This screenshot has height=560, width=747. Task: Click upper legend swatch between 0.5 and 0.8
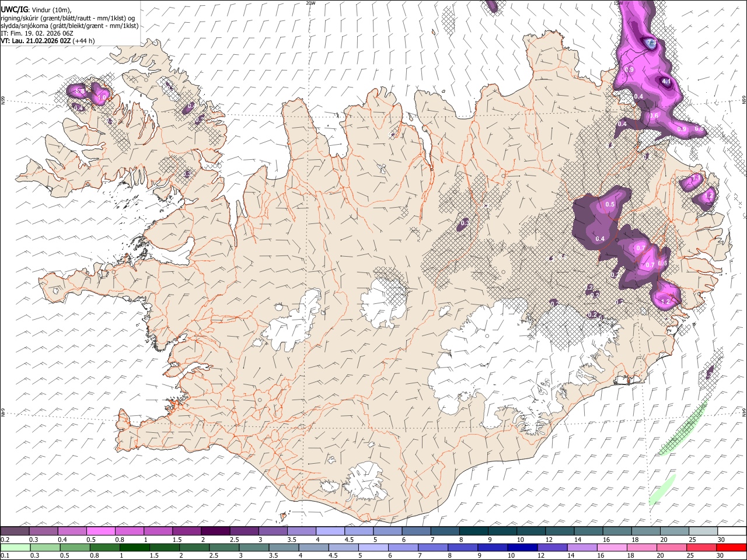pos(101,531)
